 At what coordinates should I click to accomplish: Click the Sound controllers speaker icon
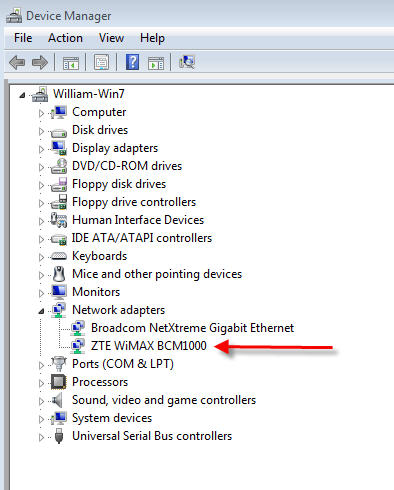click(58, 400)
